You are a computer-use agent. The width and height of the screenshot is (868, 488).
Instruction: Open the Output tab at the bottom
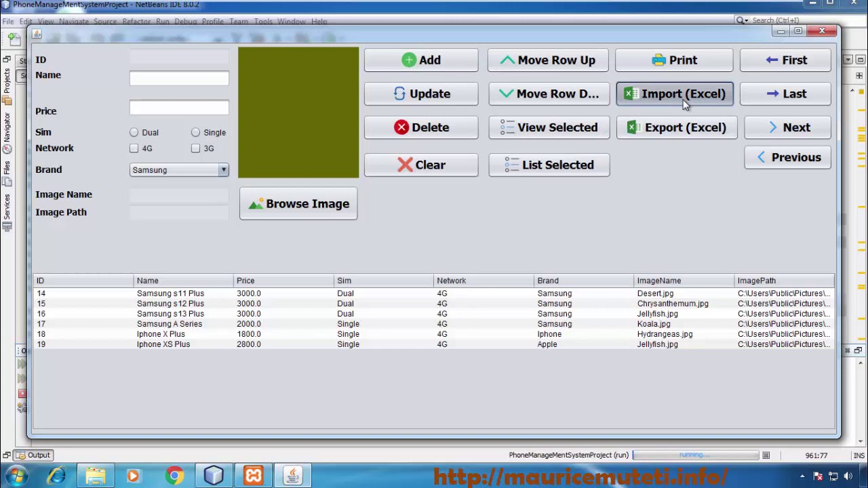34,455
